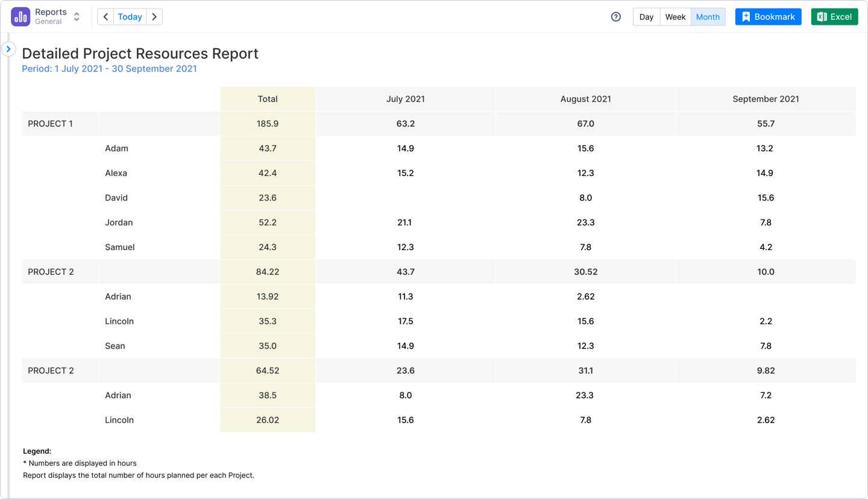Viewport: 868px width, 499px height.
Task: Click the Total column header
Action: (268, 99)
